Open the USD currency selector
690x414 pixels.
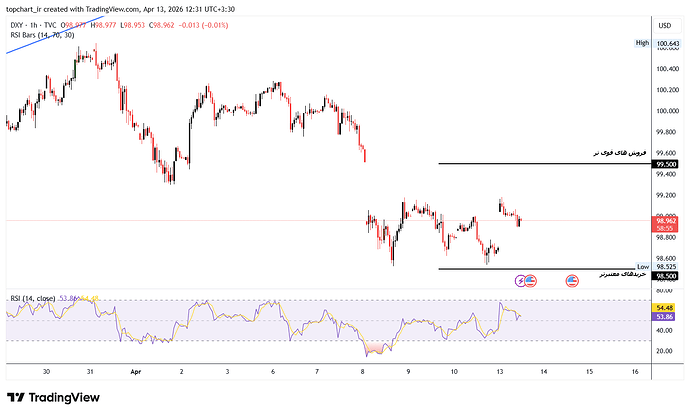click(x=664, y=26)
